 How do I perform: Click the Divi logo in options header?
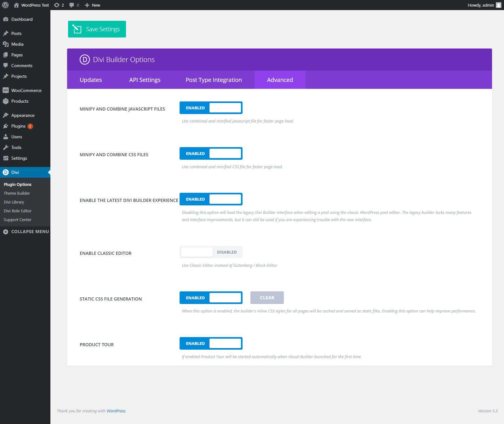tap(85, 60)
